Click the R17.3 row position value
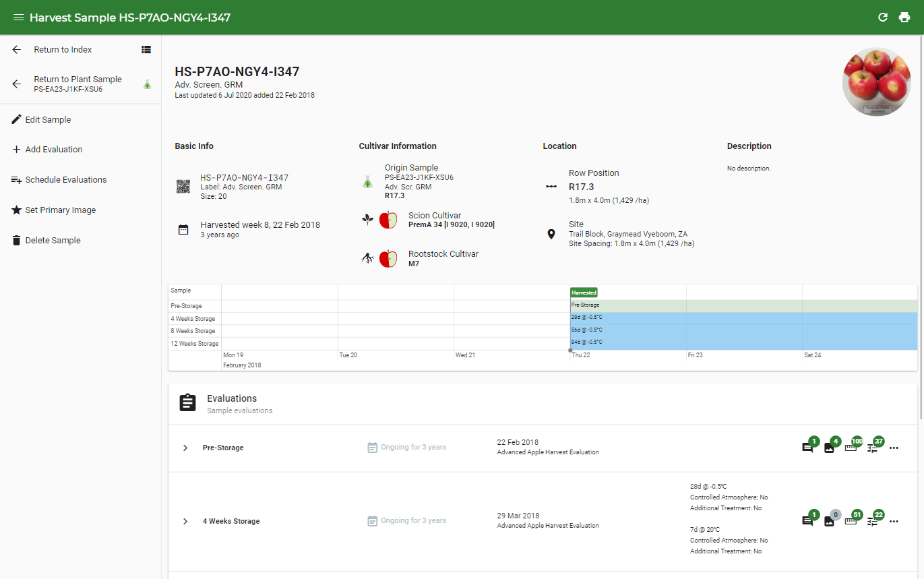Image resolution: width=924 pixels, height=579 pixels. (x=581, y=187)
